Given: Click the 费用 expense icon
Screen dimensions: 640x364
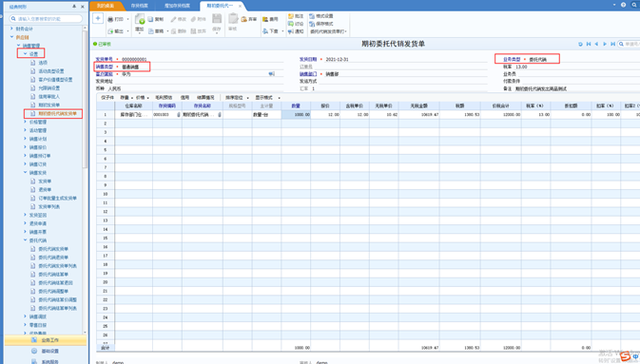Looking at the screenshot, I should 265,19.
